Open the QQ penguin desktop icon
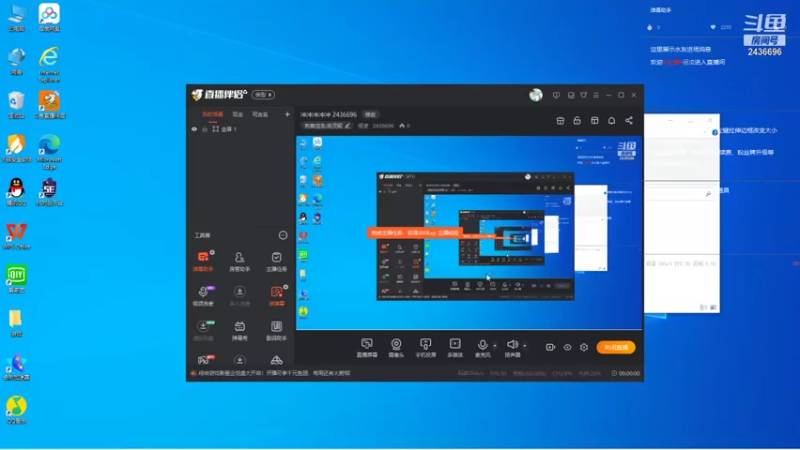 pos(16,192)
